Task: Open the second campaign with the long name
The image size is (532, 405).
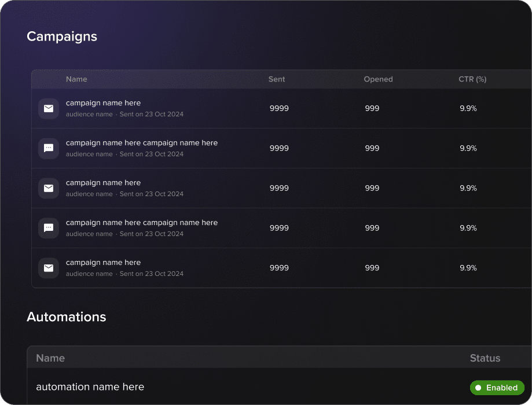Action: [x=142, y=143]
